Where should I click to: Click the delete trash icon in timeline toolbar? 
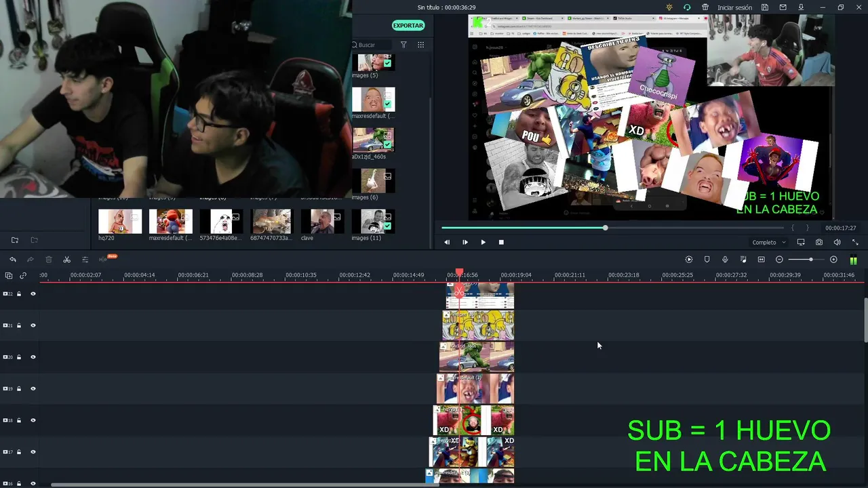[49, 260]
